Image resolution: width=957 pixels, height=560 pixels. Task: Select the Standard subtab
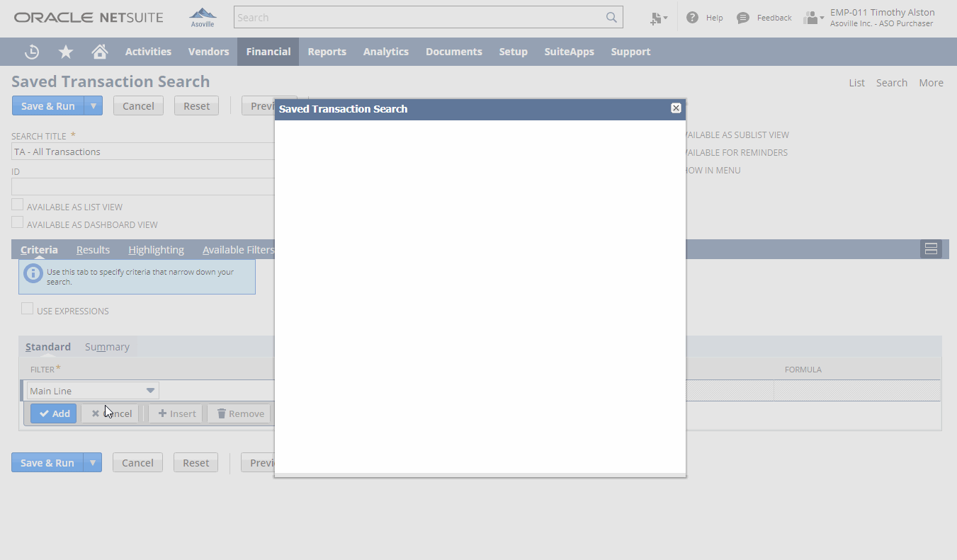coord(48,347)
